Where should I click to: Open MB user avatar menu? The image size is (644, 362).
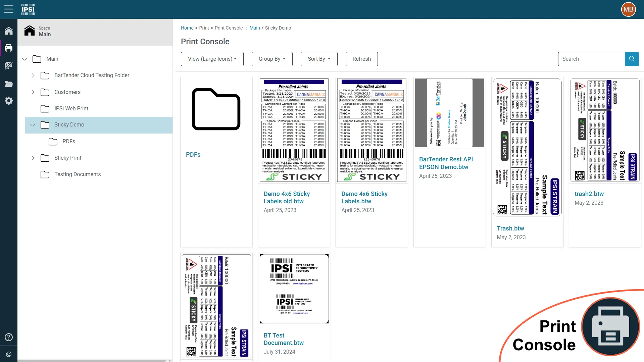(x=628, y=9)
